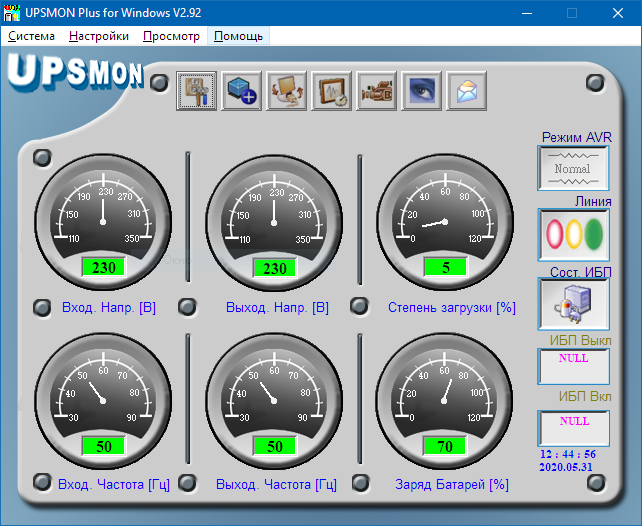Open the UPS settings tools icon

tap(197, 91)
